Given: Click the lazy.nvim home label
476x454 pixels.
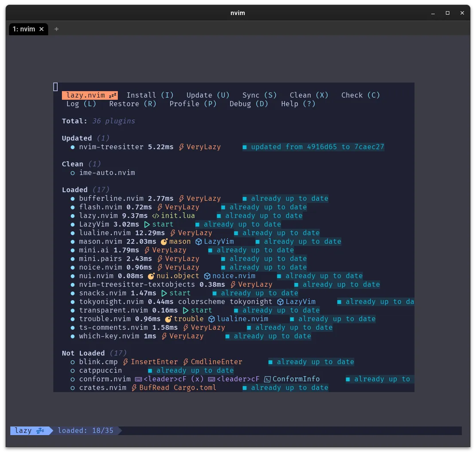Looking at the screenshot, I should [90, 95].
